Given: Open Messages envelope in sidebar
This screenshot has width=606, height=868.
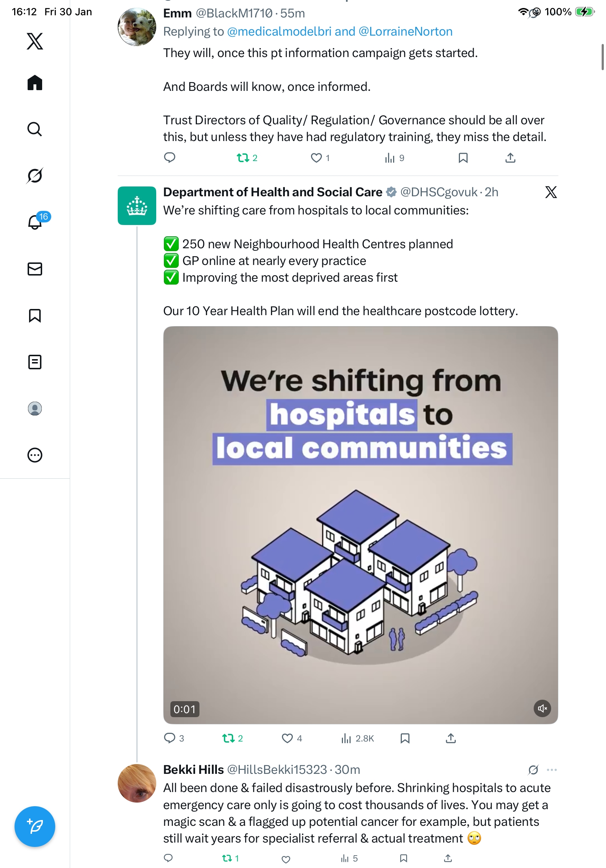Looking at the screenshot, I should pyautogui.click(x=35, y=269).
